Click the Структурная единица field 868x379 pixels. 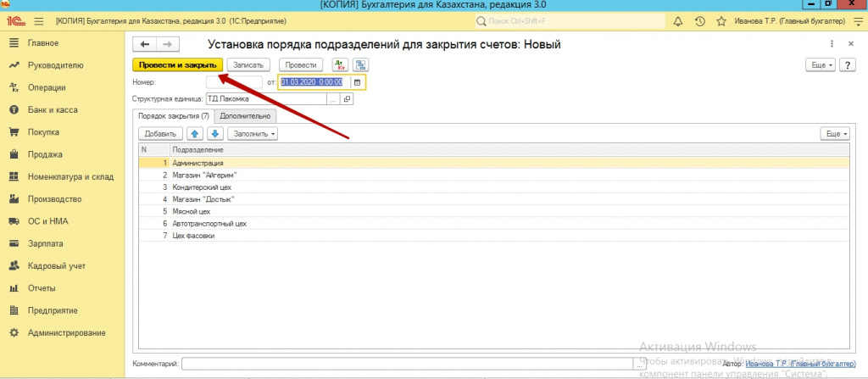pos(266,98)
